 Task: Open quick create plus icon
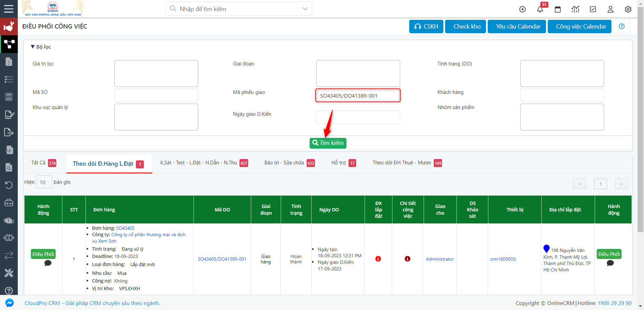pos(523,9)
